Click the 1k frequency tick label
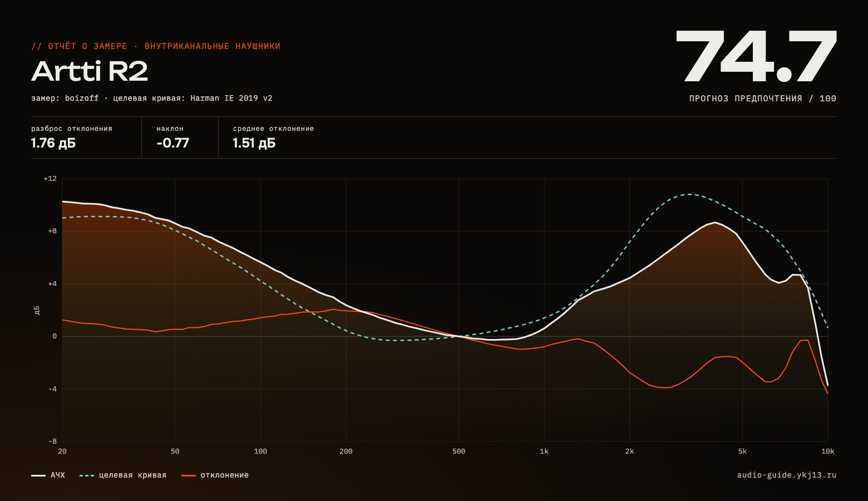Image resolution: width=868 pixels, height=501 pixels. pos(544,451)
